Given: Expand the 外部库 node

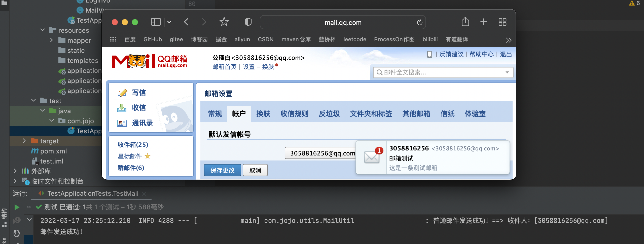Looking at the screenshot, I should pos(15,171).
